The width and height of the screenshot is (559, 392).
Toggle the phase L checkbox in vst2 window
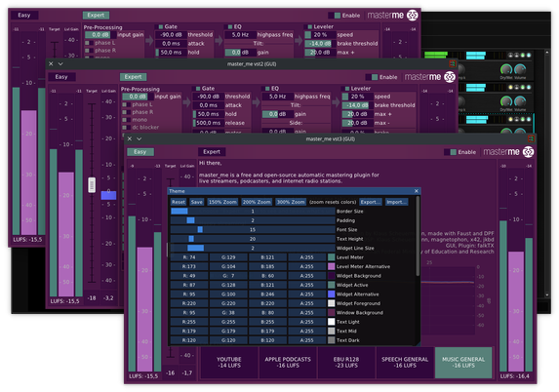[125, 104]
